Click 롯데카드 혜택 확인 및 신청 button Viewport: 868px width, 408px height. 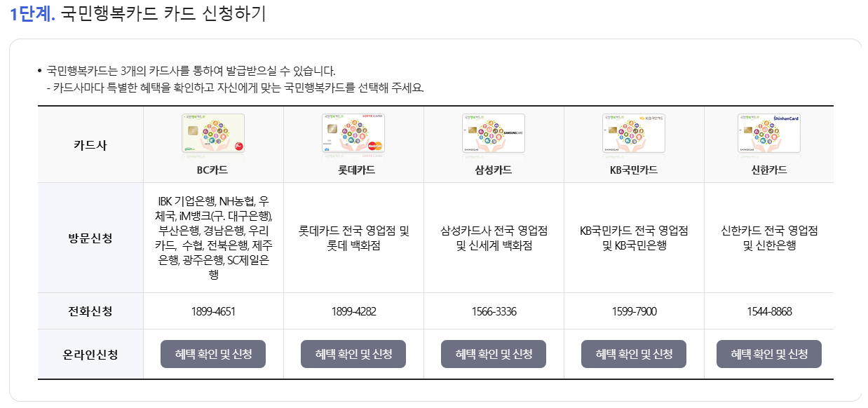(353, 353)
